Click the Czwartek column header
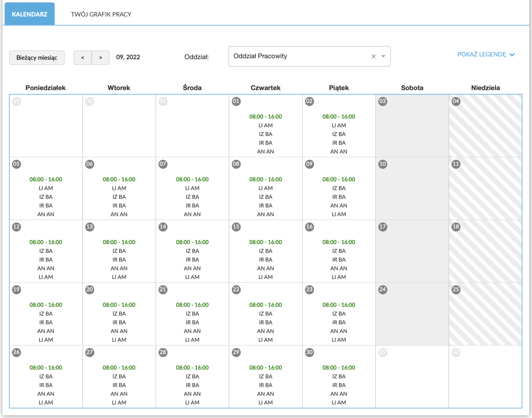 coord(266,88)
